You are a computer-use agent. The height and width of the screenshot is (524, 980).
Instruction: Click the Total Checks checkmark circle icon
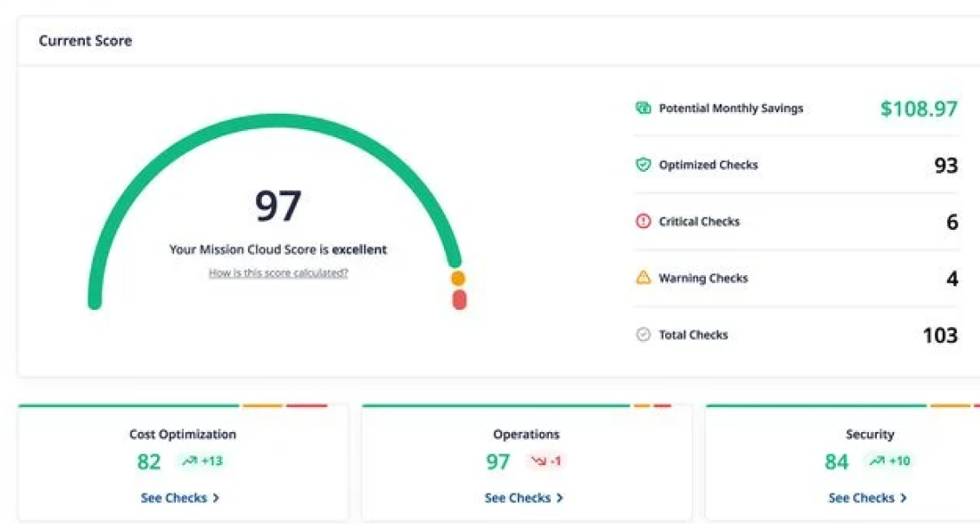coord(644,335)
